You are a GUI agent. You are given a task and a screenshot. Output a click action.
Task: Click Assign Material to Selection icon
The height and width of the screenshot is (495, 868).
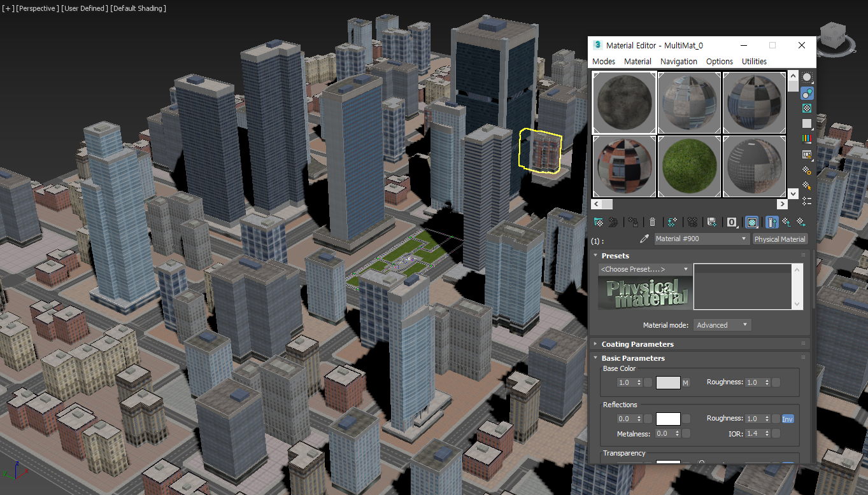[x=633, y=222]
